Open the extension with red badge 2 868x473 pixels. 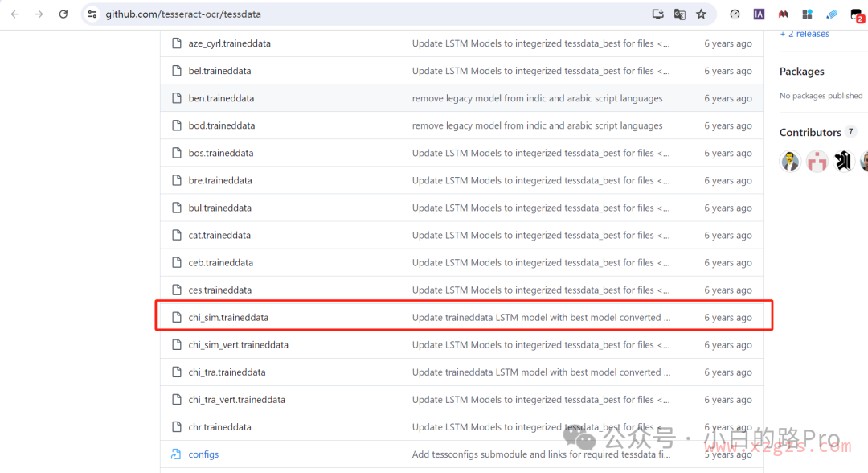tap(857, 14)
